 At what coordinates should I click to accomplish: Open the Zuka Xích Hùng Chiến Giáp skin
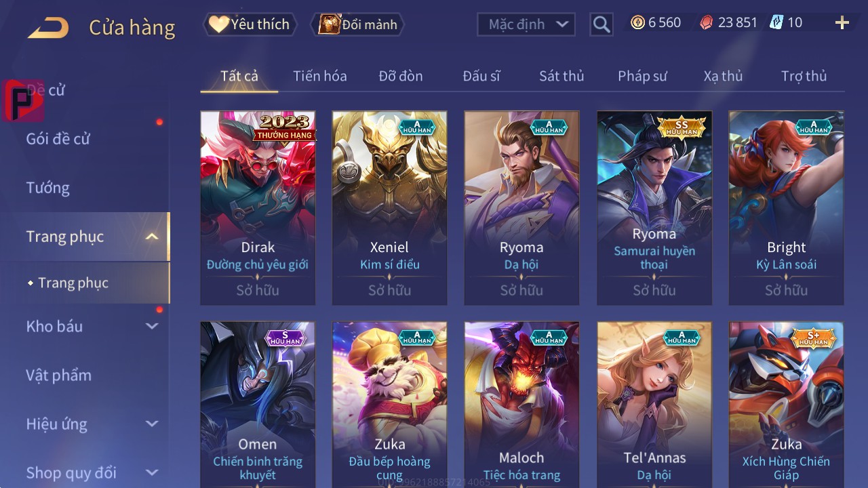[x=787, y=405]
